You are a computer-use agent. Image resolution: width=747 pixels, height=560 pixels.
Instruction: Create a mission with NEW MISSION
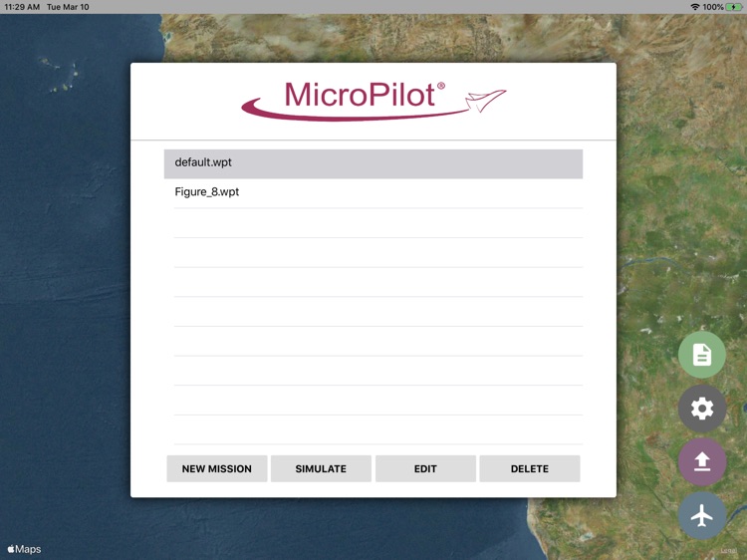(217, 468)
